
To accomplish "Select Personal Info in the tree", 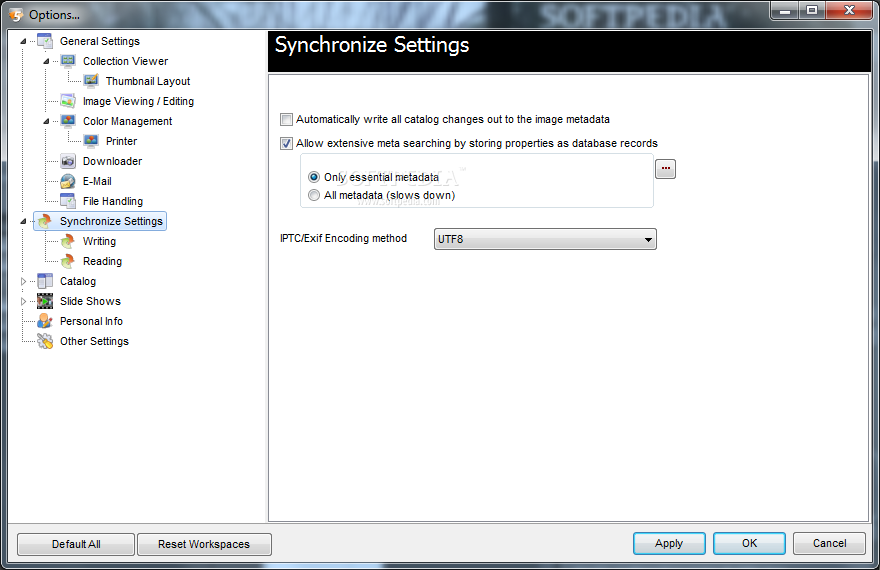I will click(x=91, y=321).
